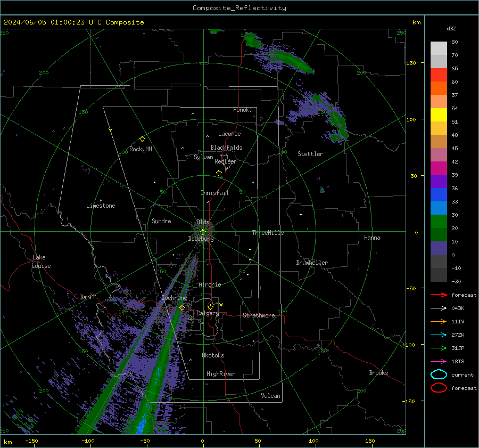Click the RockyMH label
The height and width of the screenshot is (448, 479).
pyautogui.click(x=141, y=149)
